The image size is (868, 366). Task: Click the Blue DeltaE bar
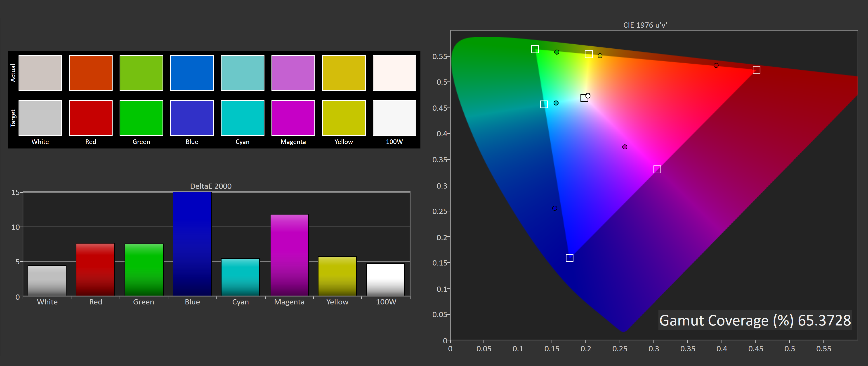tap(192, 244)
